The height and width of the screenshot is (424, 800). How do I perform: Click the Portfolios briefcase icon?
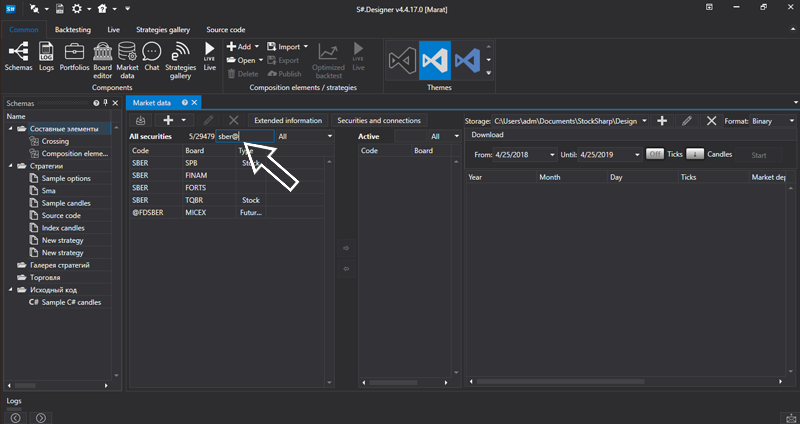click(x=75, y=56)
